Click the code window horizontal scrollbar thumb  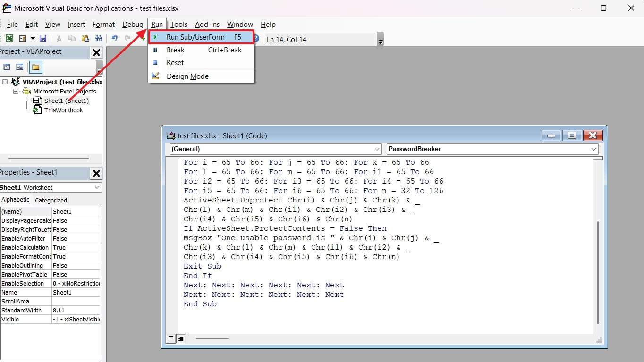[x=212, y=338]
